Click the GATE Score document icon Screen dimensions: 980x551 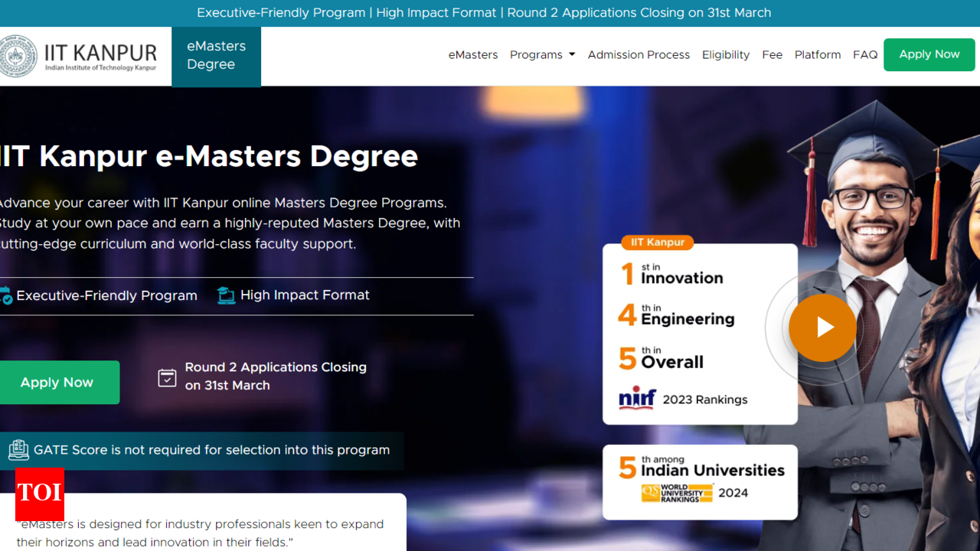pos(19,450)
